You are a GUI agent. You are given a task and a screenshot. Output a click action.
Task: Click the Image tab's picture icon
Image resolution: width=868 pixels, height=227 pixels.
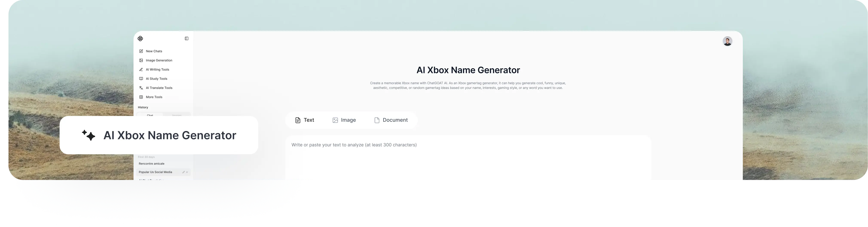[x=335, y=120]
